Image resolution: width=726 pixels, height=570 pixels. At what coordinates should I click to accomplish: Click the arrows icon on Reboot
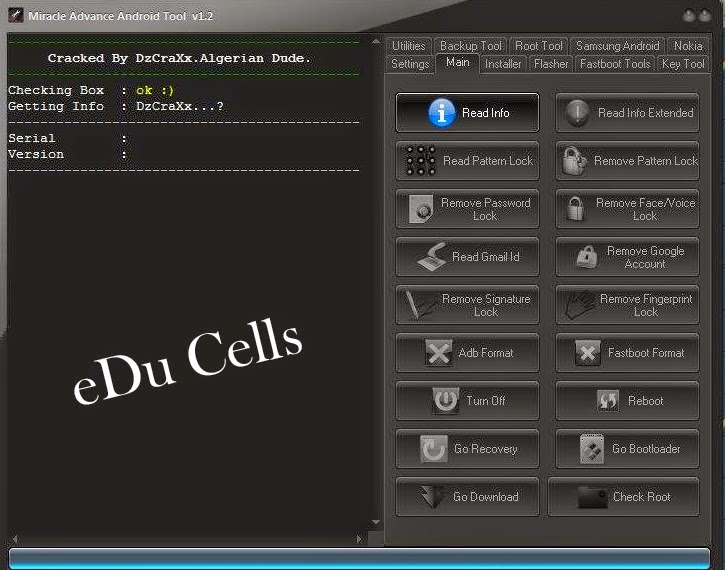[x=608, y=401]
